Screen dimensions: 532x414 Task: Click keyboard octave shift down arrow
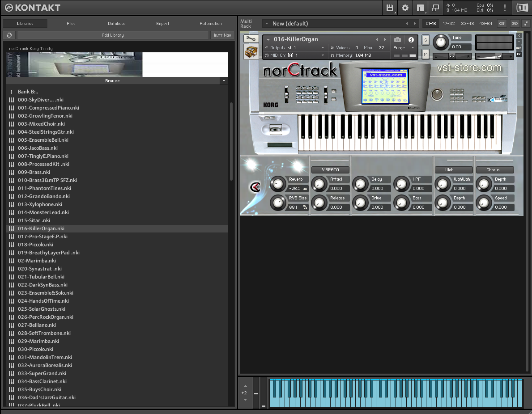coord(245,400)
